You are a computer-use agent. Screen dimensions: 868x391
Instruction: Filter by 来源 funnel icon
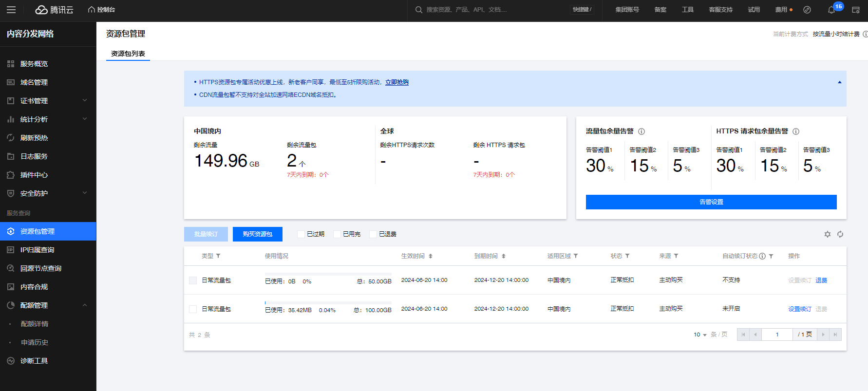(x=676, y=256)
